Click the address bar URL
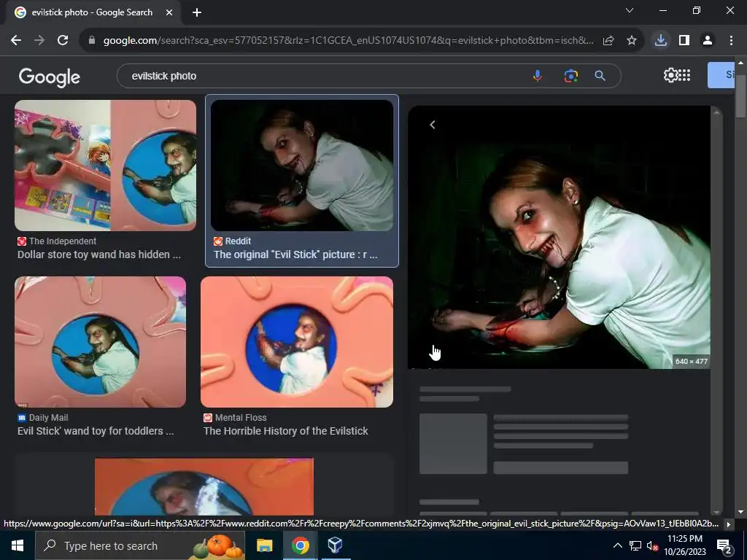The width and height of the screenshot is (747, 560). pos(348,41)
